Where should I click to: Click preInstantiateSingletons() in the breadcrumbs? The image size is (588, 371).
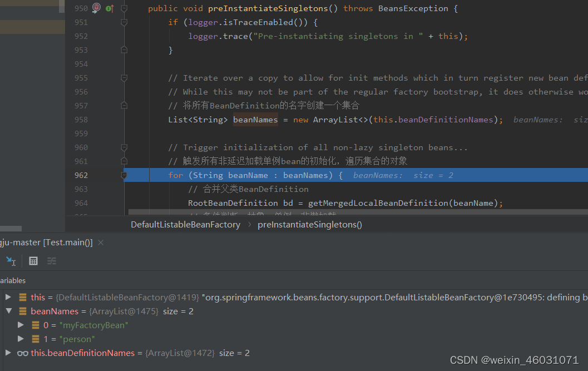[x=310, y=224]
